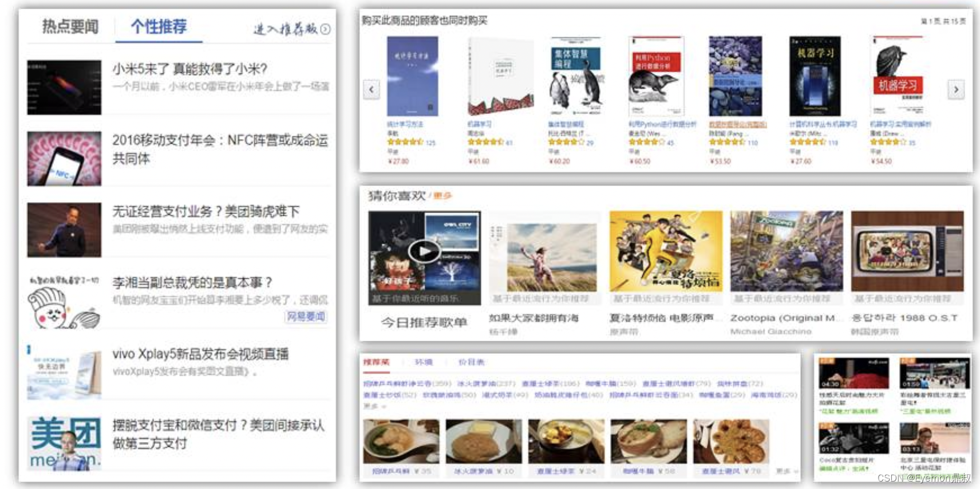The image size is (980, 489).
Task: Click the star rating with 125 reviews
Action: (x=405, y=142)
